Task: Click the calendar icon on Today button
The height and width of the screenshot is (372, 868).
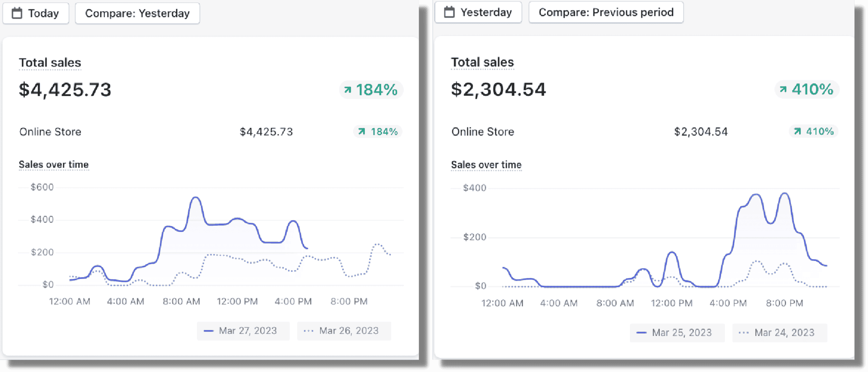Action: tap(17, 13)
